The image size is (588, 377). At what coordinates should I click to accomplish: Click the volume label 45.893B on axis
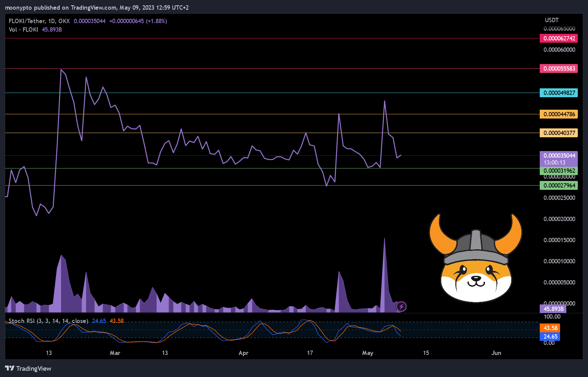coord(553,309)
